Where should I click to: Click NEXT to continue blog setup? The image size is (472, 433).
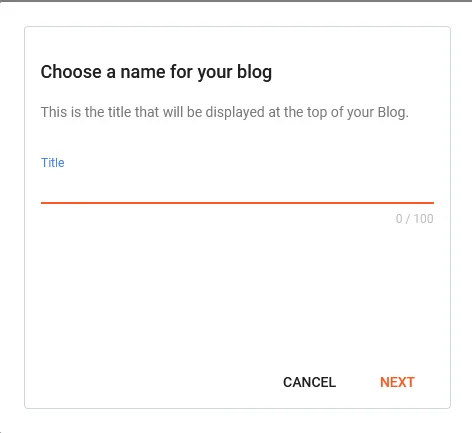397,382
